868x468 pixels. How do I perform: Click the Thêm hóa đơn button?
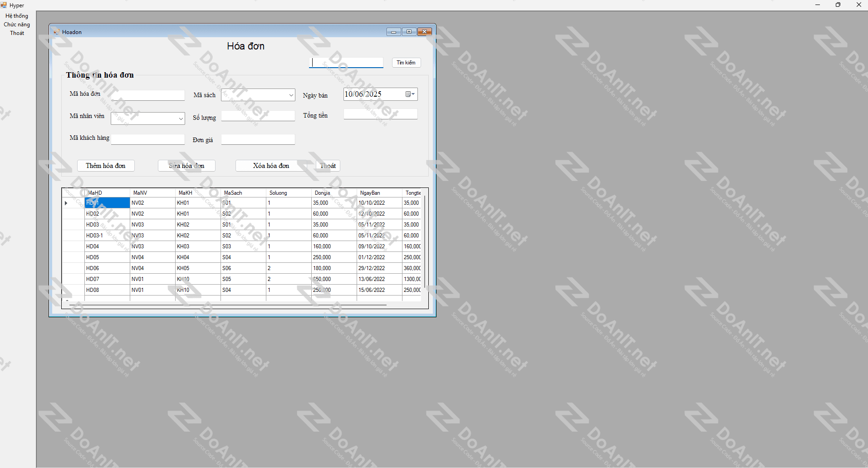coord(106,166)
